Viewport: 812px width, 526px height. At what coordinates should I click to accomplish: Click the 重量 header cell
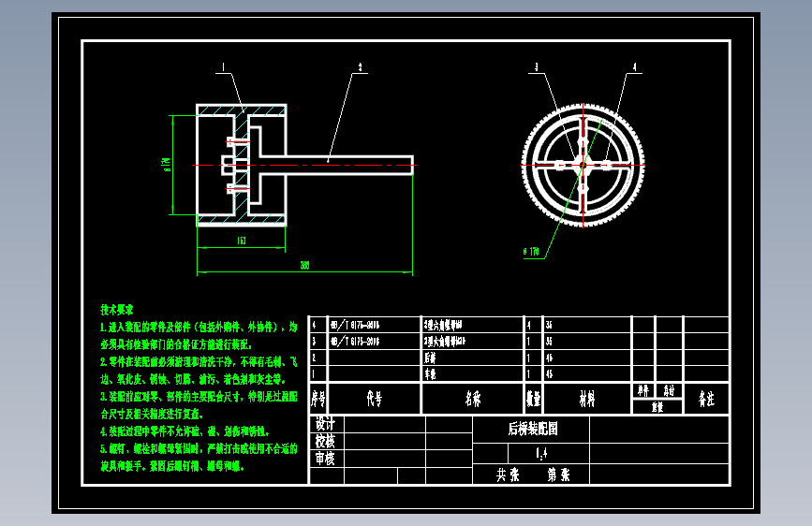pos(657,407)
